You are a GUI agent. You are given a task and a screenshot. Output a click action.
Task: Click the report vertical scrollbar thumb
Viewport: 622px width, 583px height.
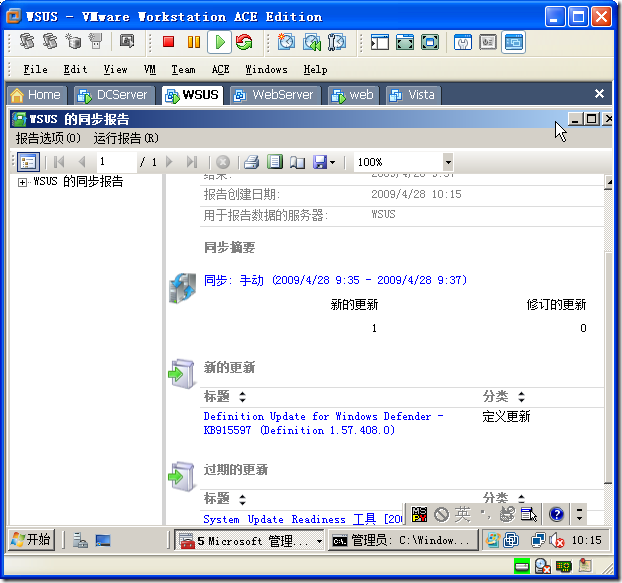tap(608, 367)
